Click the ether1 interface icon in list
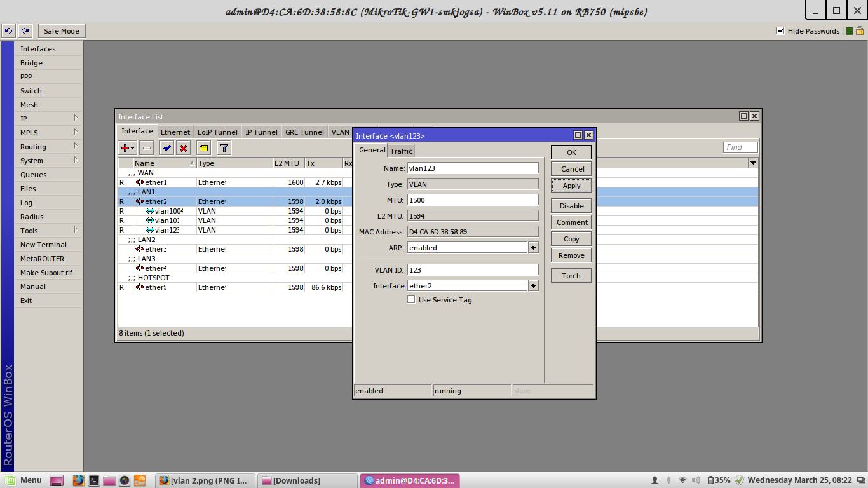 140,182
